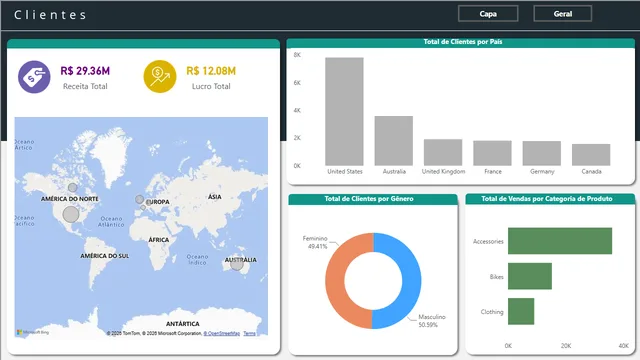This screenshot has height=360, width=640.
Task: Select the United Kingdom bar
Action: point(443,152)
